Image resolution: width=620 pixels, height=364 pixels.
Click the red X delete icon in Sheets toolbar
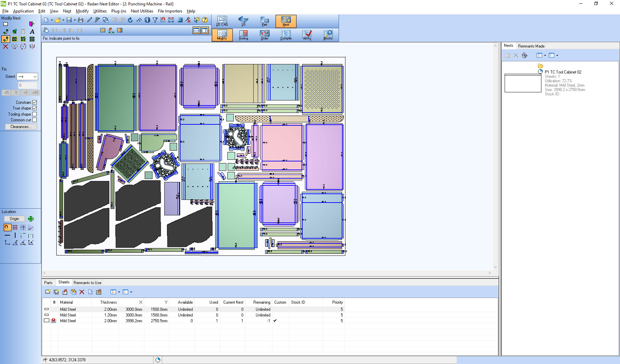tap(82, 292)
